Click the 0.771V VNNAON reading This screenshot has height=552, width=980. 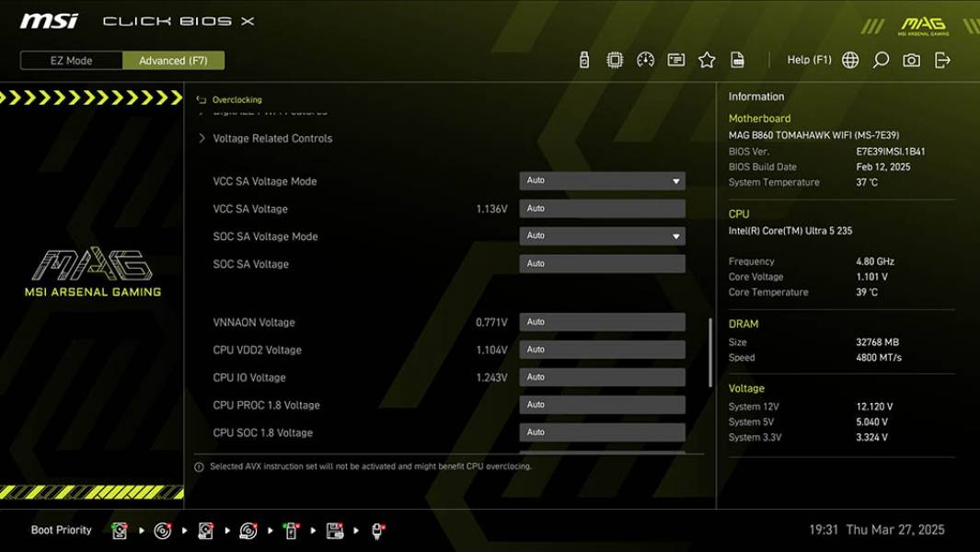(x=491, y=323)
